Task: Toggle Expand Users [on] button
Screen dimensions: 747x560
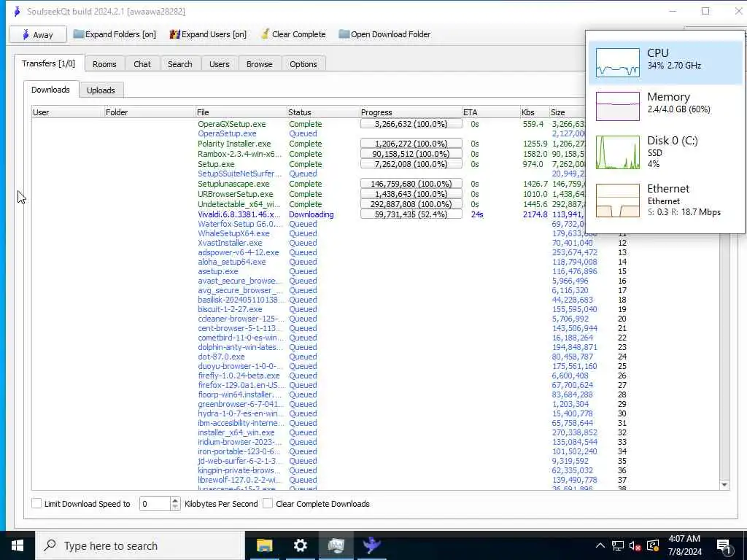Action: pyautogui.click(x=208, y=34)
